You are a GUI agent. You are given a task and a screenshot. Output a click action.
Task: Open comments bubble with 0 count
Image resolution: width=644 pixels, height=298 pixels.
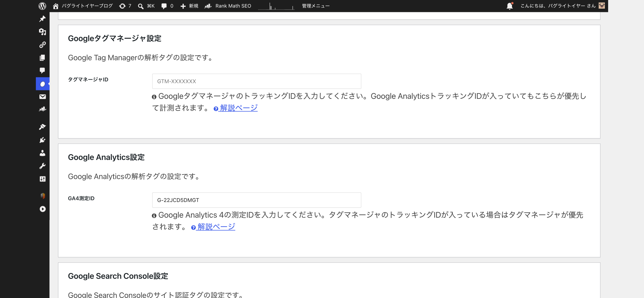167,6
